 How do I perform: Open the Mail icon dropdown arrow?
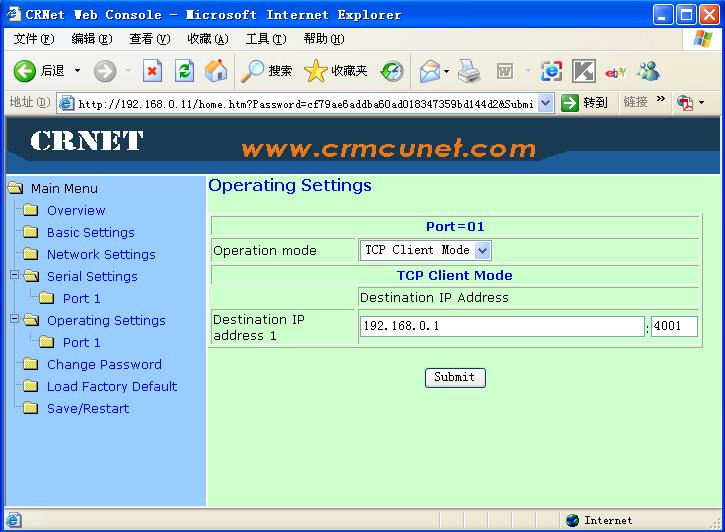point(446,71)
